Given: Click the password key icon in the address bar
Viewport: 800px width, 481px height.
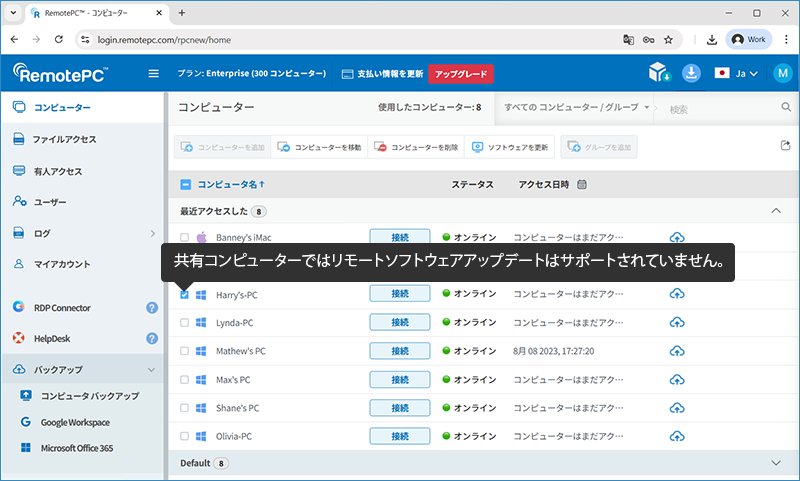Looking at the screenshot, I should [648, 40].
